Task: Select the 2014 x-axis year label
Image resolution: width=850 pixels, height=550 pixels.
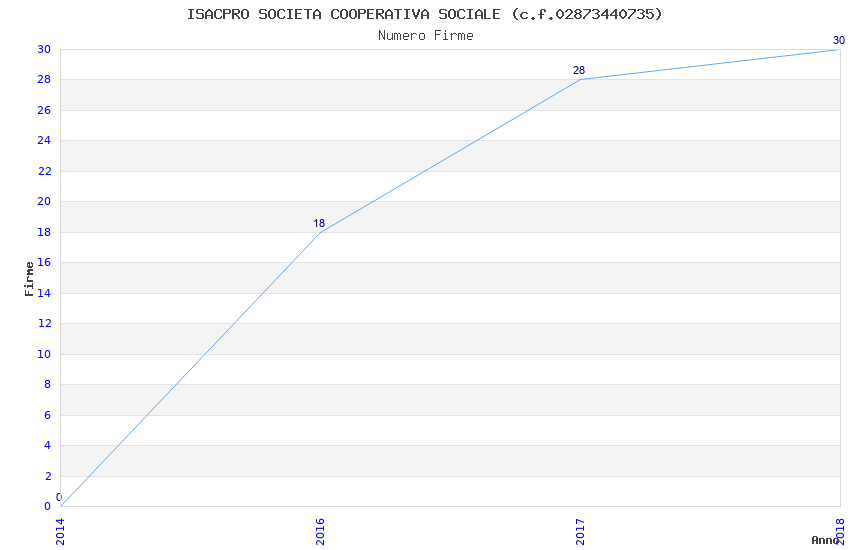Action: tap(60, 532)
